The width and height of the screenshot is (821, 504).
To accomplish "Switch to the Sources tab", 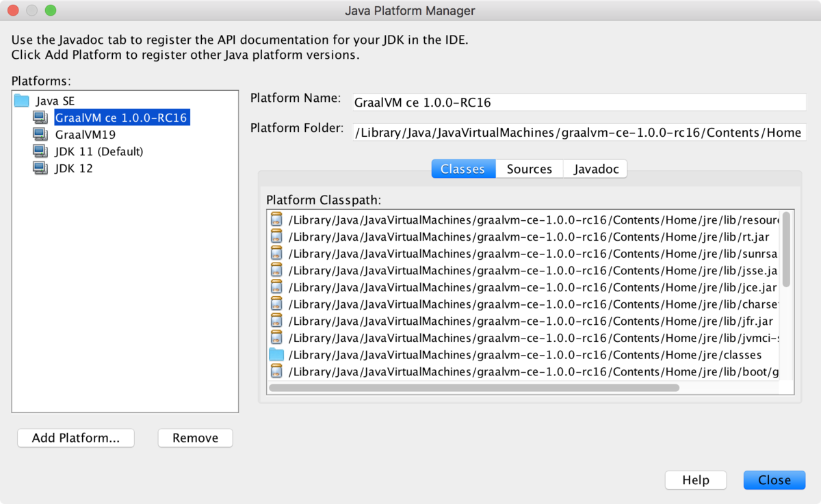I will 530,169.
